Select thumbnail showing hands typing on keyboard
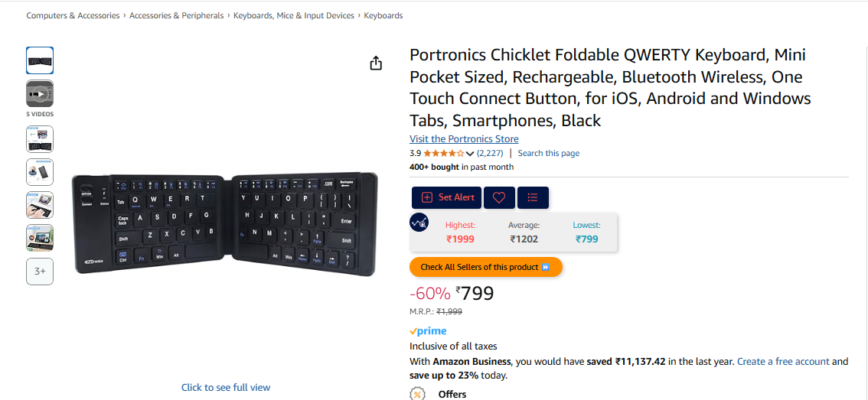Image resolution: width=868 pixels, height=400 pixels. point(40,205)
